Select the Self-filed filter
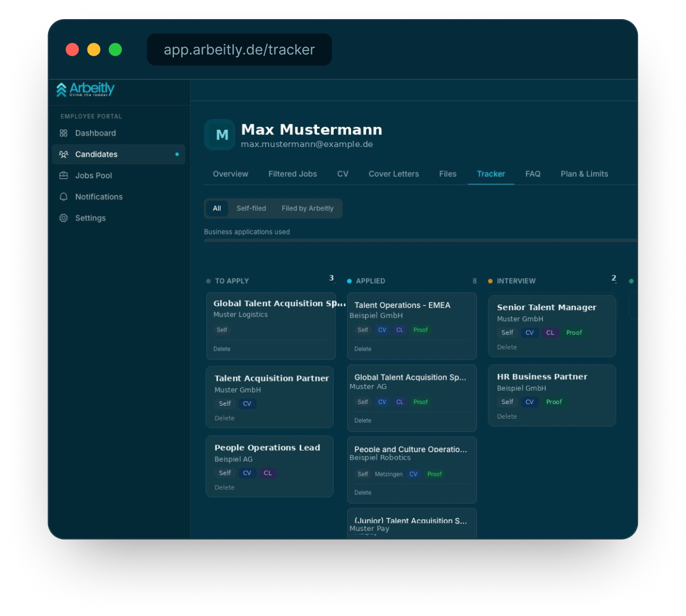686x616 pixels. pyautogui.click(x=251, y=208)
